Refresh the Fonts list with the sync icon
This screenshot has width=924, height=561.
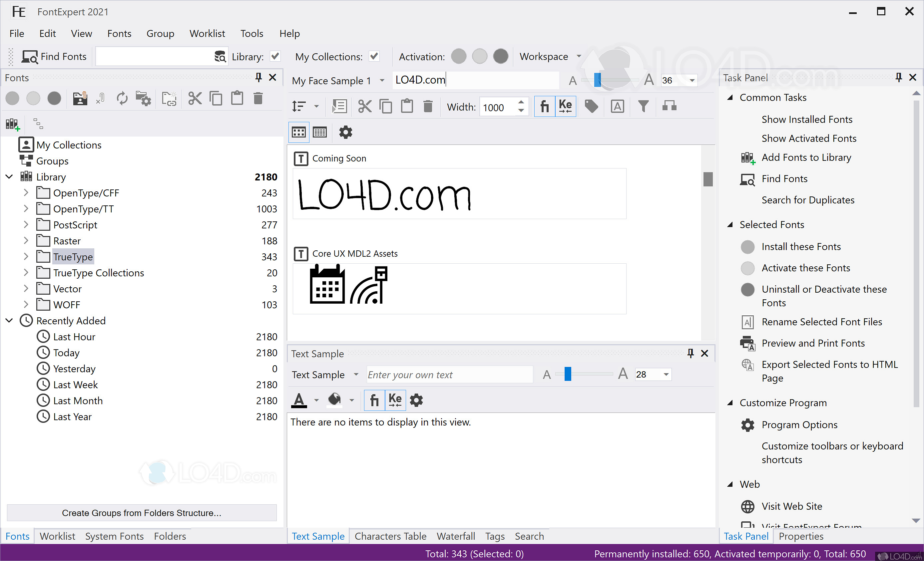[x=122, y=98]
